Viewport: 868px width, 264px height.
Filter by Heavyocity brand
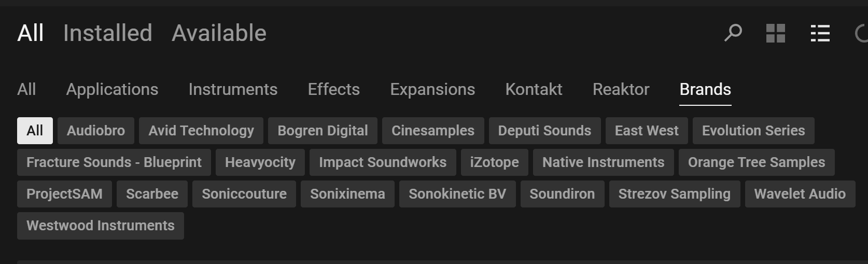pyautogui.click(x=260, y=162)
